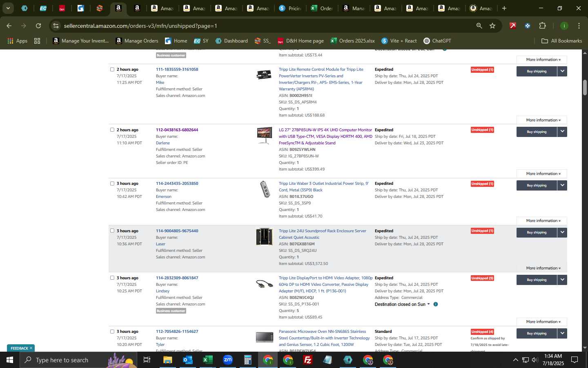The height and width of the screenshot is (368, 588).
Task: Open Panasonic Microwave Oven product link
Action: 324,338
